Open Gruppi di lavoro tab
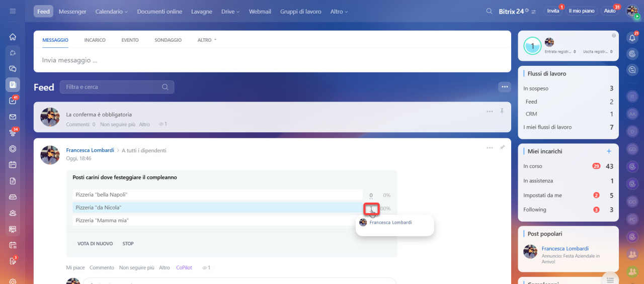The height and width of the screenshot is (284, 644). (x=301, y=12)
